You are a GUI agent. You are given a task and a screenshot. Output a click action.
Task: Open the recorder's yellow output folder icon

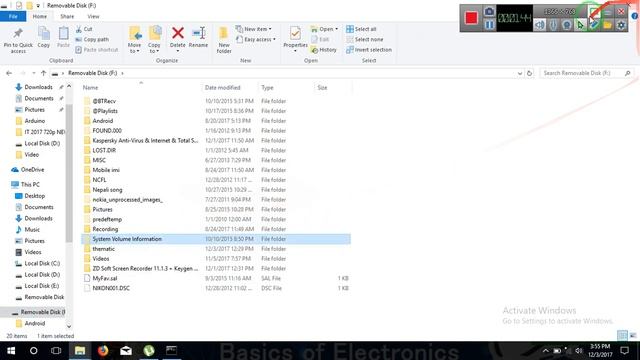click(607, 25)
